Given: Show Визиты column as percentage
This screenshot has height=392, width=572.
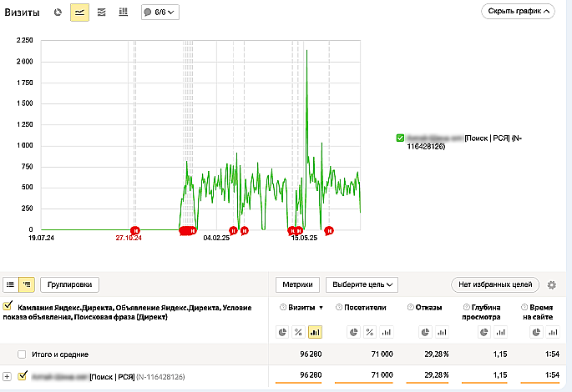Looking at the screenshot, I should tap(298, 332).
